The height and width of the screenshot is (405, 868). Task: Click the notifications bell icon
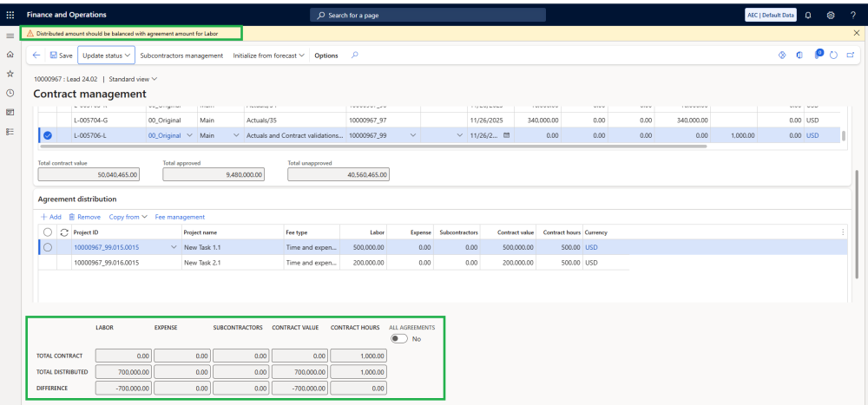click(x=808, y=15)
